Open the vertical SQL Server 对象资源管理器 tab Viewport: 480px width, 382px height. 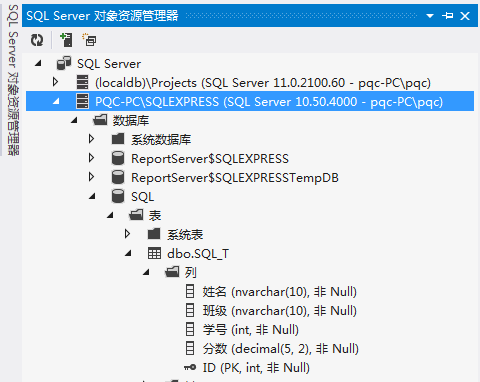[13, 80]
